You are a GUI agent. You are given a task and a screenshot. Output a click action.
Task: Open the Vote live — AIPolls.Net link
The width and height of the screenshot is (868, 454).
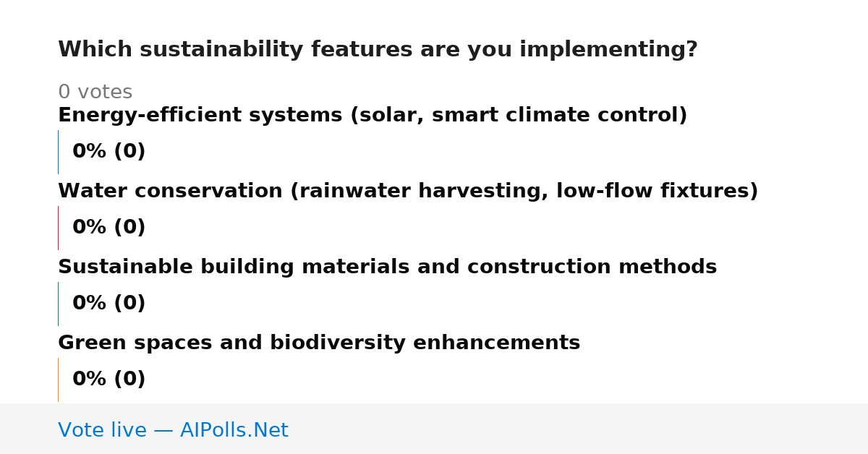point(173,430)
